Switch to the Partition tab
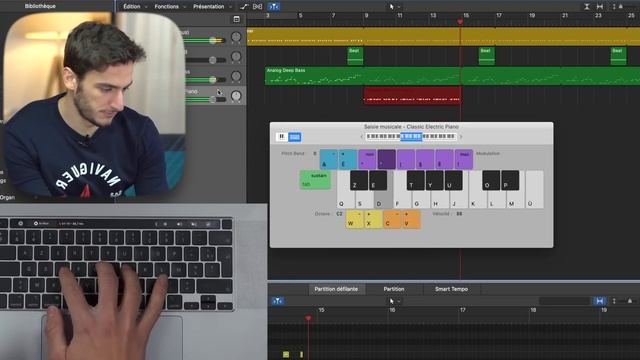This screenshot has height=360, width=640. click(394, 289)
